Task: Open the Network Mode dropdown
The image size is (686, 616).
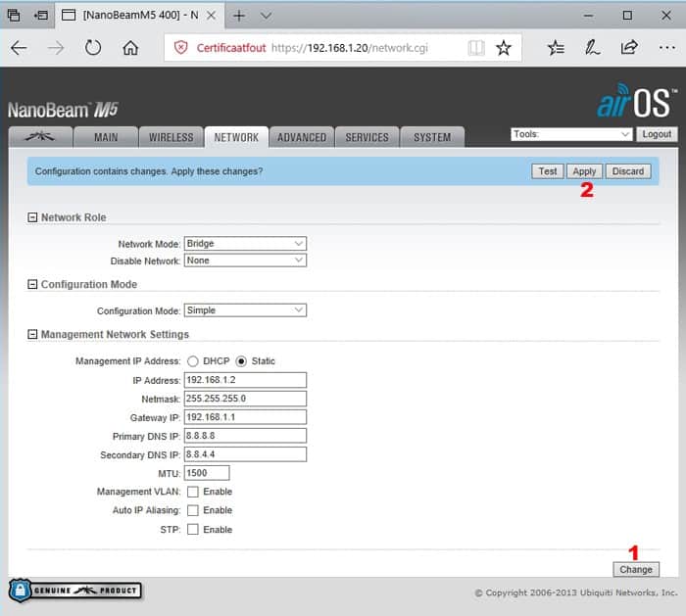Action: coord(245,244)
